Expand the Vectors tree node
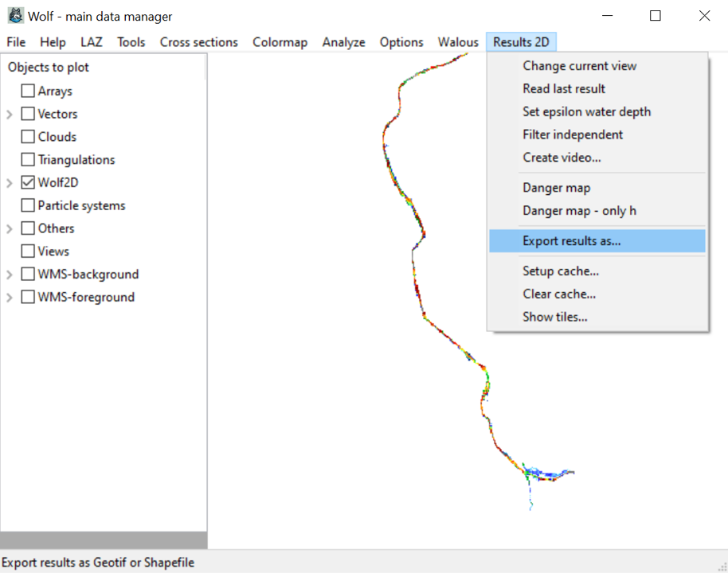 [x=10, y=115]
